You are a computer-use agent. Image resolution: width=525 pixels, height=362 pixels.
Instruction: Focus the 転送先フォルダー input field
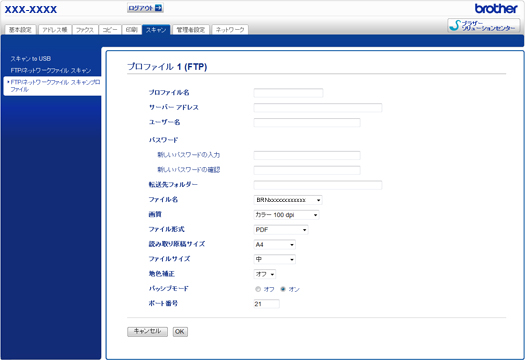tap(318, 185)
